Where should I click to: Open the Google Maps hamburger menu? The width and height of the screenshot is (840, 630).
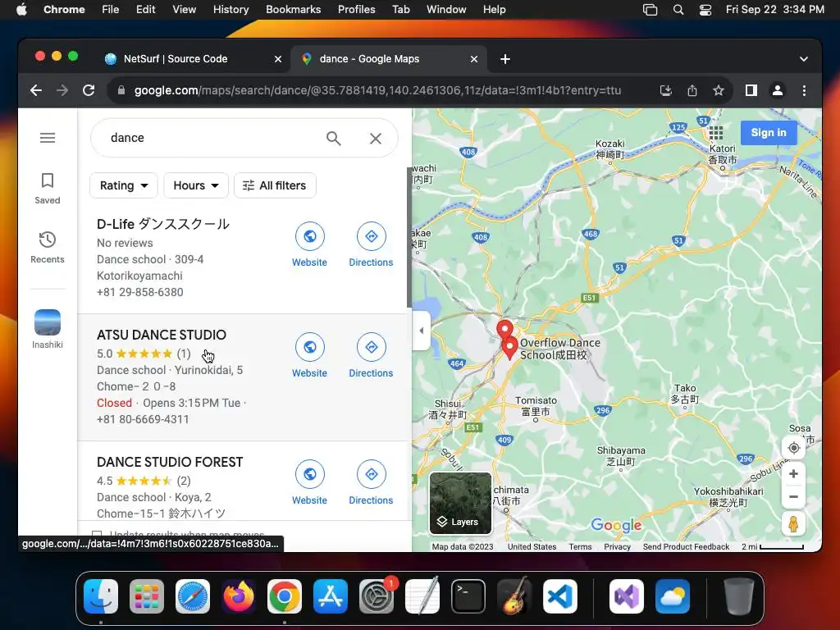(47, 138)
